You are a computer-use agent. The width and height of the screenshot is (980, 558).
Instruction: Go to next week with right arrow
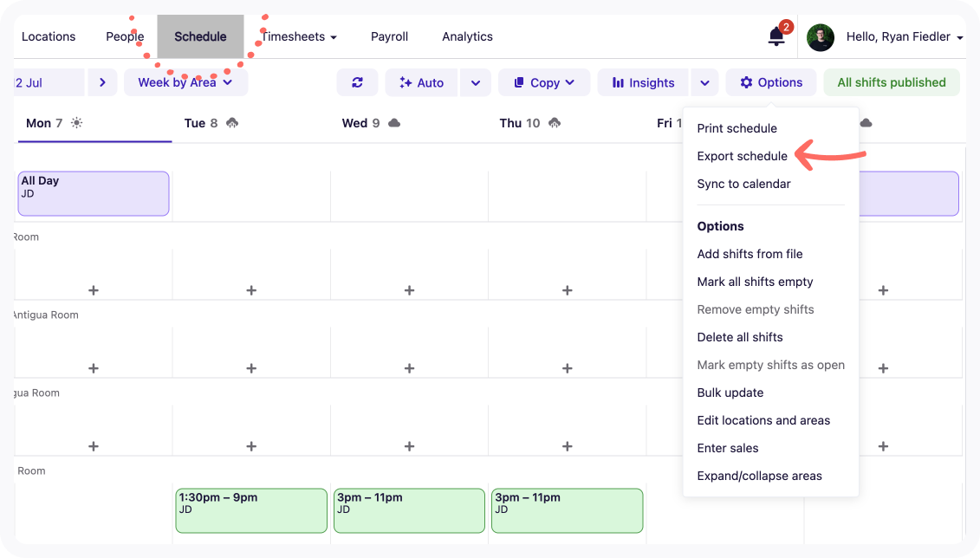(x=102, y=82)
